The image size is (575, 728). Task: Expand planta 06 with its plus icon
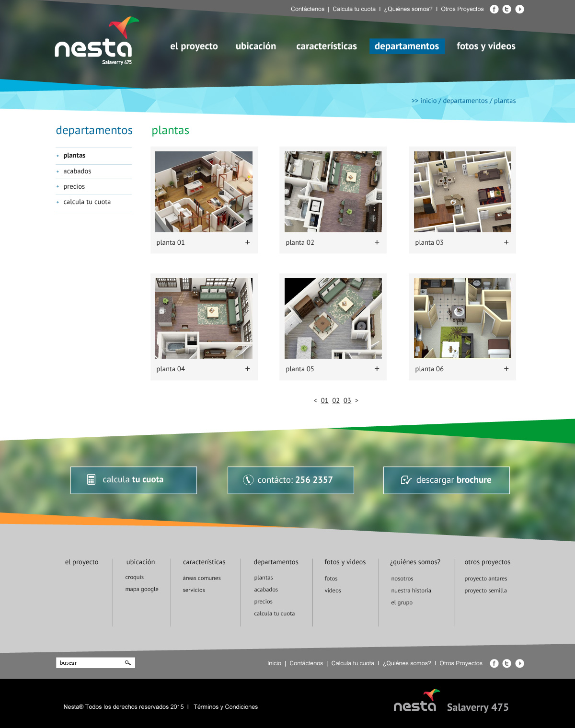506,369
